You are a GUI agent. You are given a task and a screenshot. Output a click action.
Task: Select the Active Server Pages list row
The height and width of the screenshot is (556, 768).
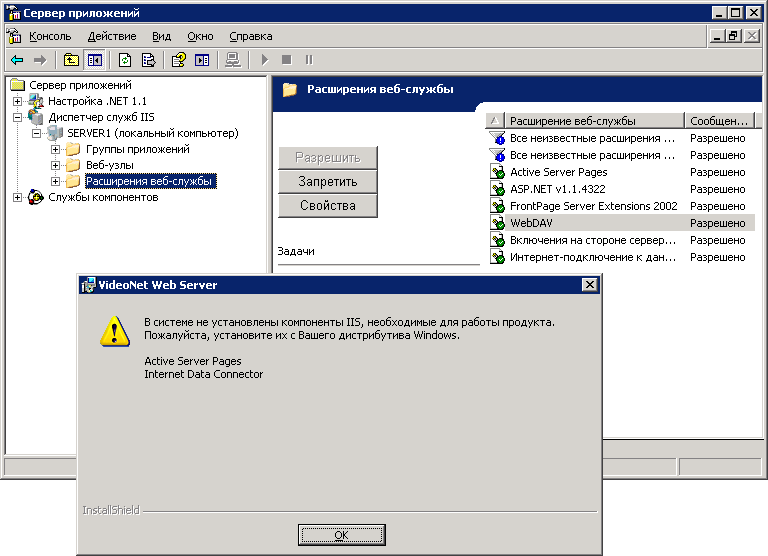[620, 172]
